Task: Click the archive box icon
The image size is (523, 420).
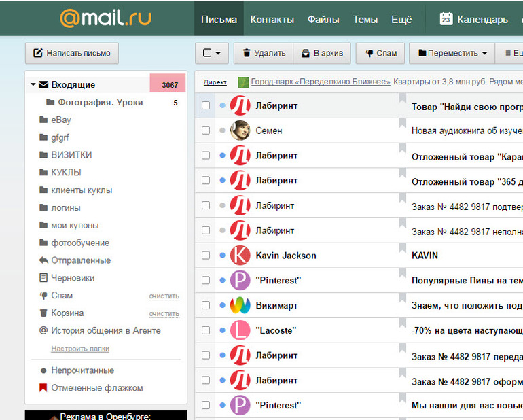Action: tap(306, 53)
